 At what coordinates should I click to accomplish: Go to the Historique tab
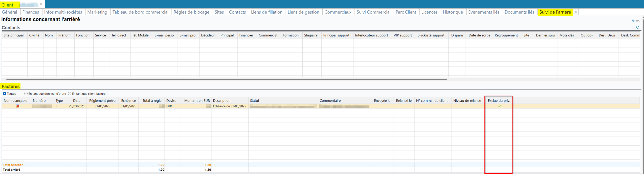(453, 12)
